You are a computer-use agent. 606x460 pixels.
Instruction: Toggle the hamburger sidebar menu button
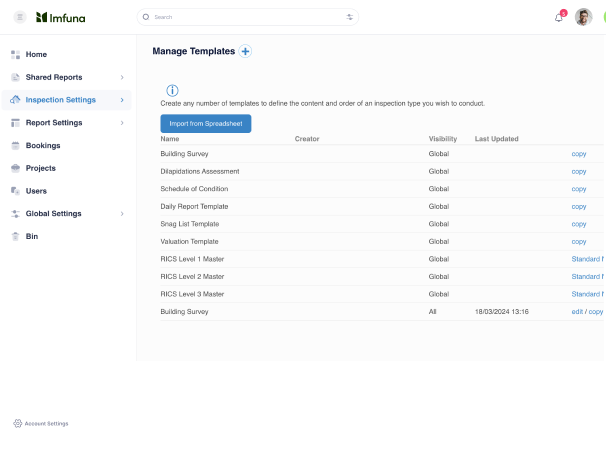coord(20,17)
